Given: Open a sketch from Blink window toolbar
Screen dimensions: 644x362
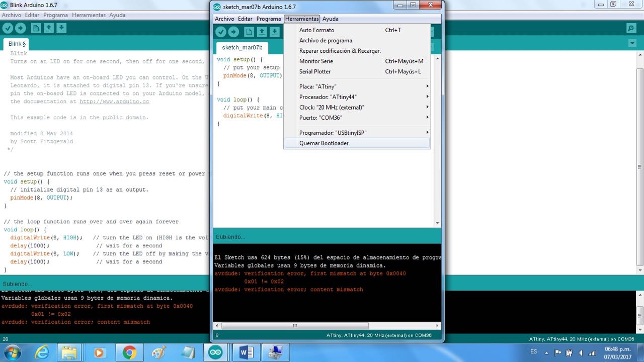Looking at the screenshot, I should [x=48, y=28].
